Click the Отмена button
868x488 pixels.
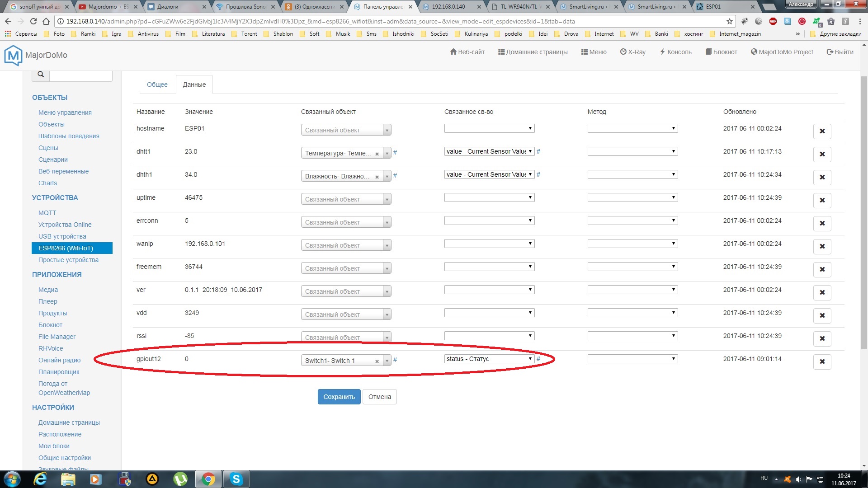coord(379,397)
